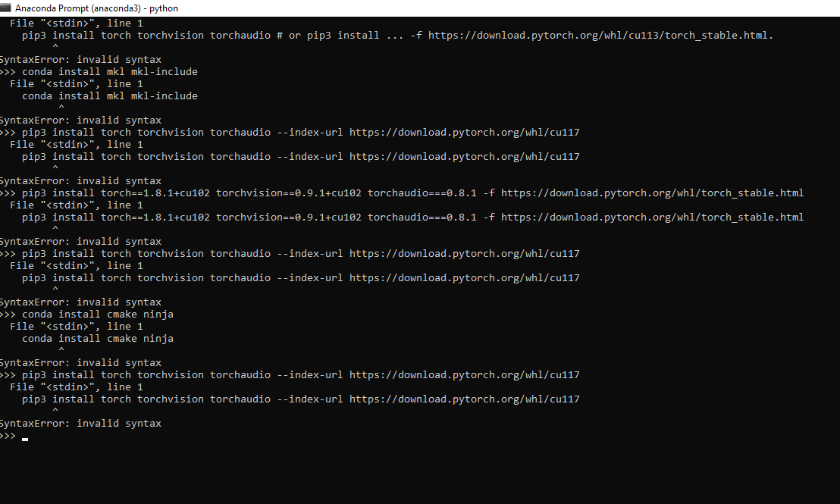Click "torchaudio===0.8.1" in the >>> prompt line
Image resolution: width=840 pixels, height=504 pixels.
tap(422, 193)
